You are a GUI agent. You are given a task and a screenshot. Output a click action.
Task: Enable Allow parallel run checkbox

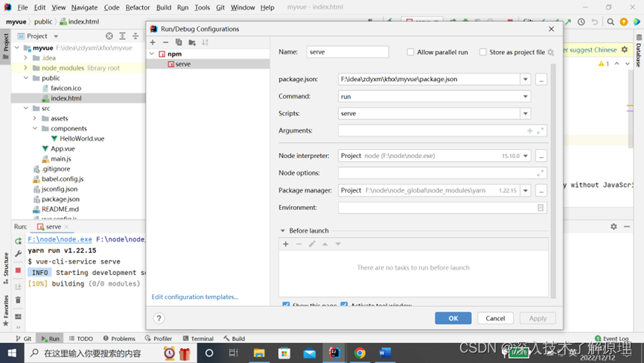tap(410, 52)
